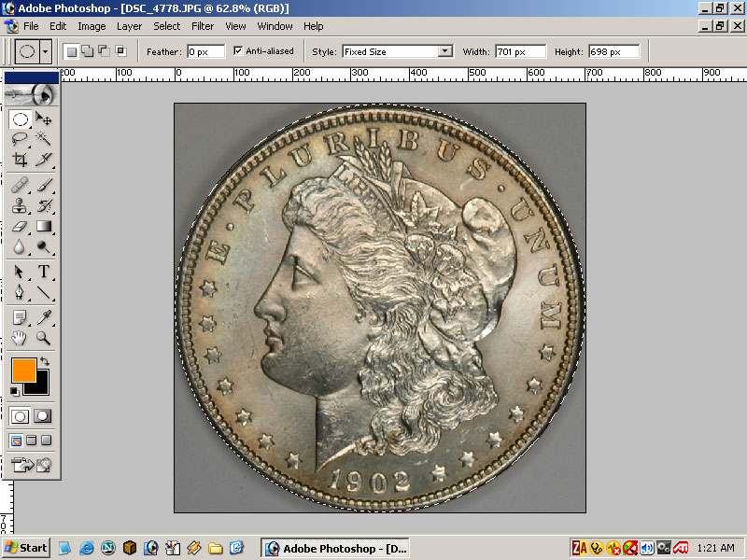Select the Magic Wand tool
Image resolution: width=747 pixels, height=560 pixels.
pos(44,139)
